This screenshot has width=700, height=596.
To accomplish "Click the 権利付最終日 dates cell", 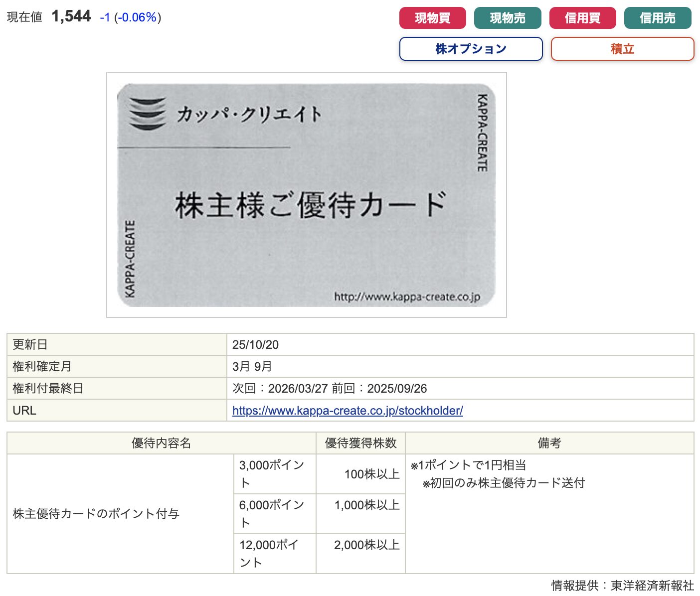I will pos(329,389).
